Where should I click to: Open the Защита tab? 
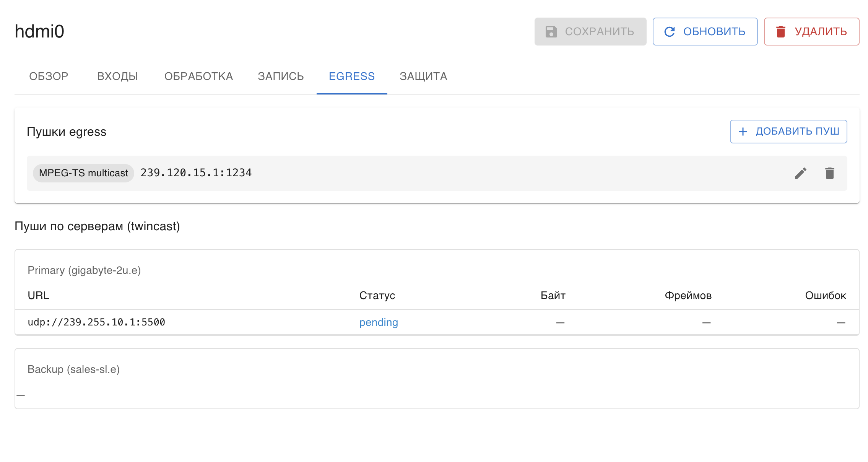423,76
